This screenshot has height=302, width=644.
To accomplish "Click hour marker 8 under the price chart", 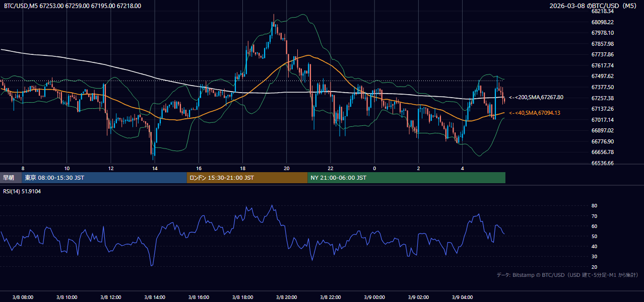I will coord(23,168).
